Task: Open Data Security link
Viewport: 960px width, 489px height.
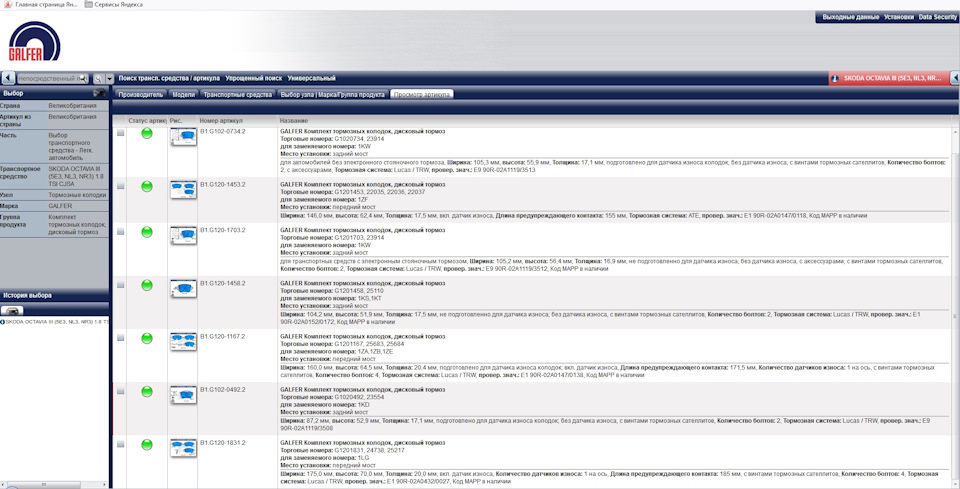Action: (937, 17)
